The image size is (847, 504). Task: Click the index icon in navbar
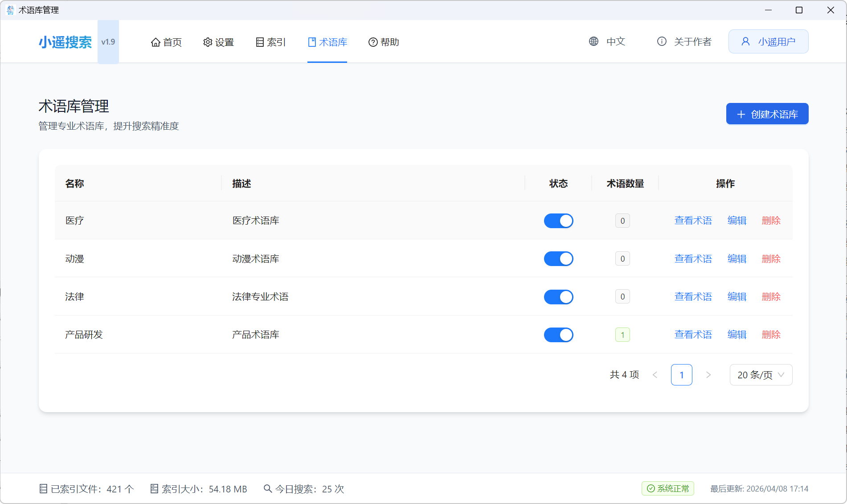point(260,42)
